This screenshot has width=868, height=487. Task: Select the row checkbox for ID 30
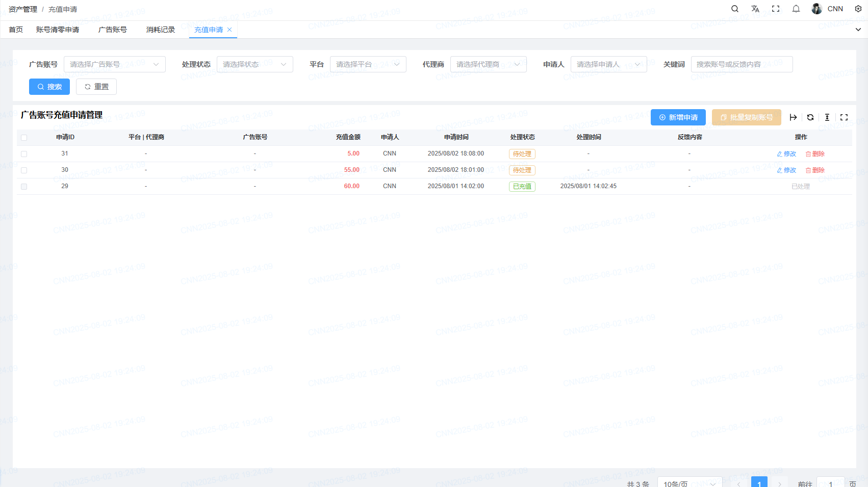point(24,170)
